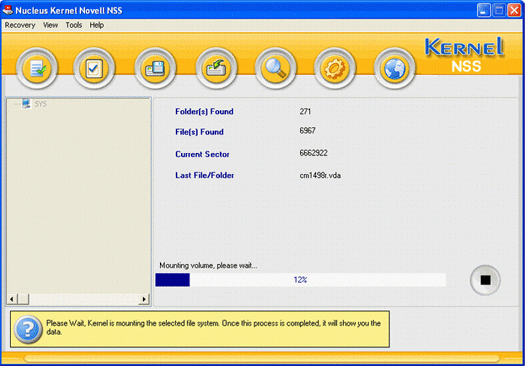The image size is (525, 366).
Task: Click the Nucleus Kernel app icon in title bar
Action: click(x=7, y=10)
